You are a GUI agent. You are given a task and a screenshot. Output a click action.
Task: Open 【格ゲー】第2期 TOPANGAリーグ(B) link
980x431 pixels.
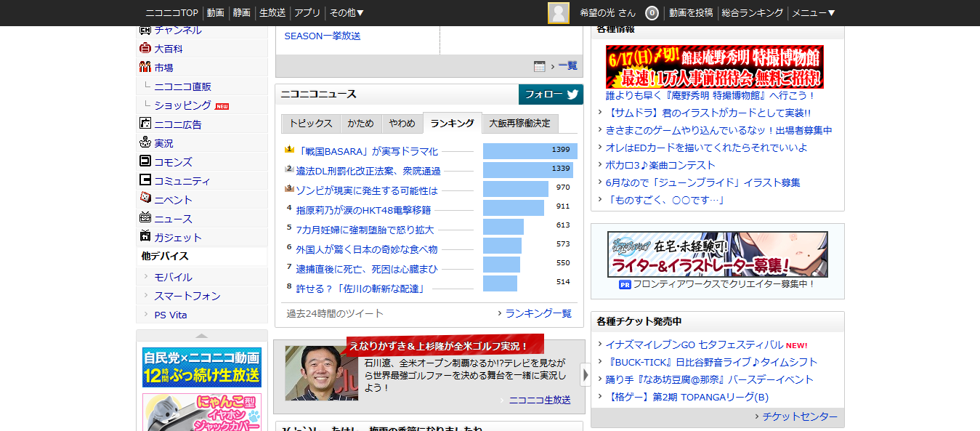[x=687, y=397]
